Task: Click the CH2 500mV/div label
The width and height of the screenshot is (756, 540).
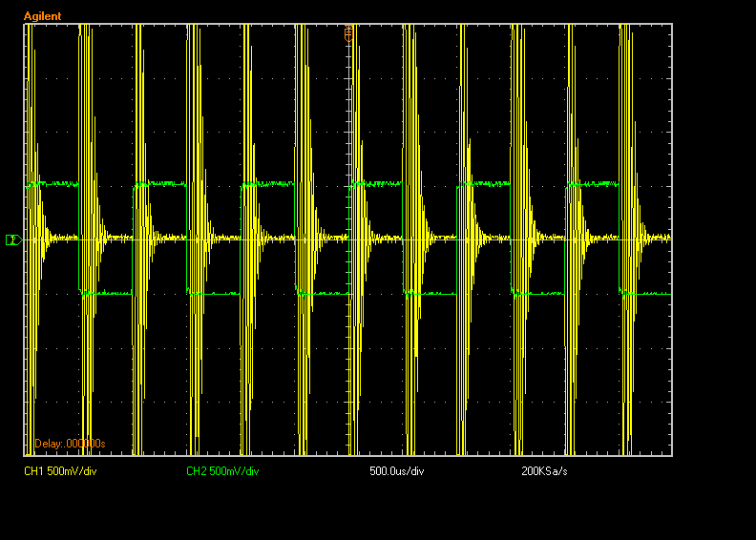Action: pyautogui.click(x=222, y=471)
